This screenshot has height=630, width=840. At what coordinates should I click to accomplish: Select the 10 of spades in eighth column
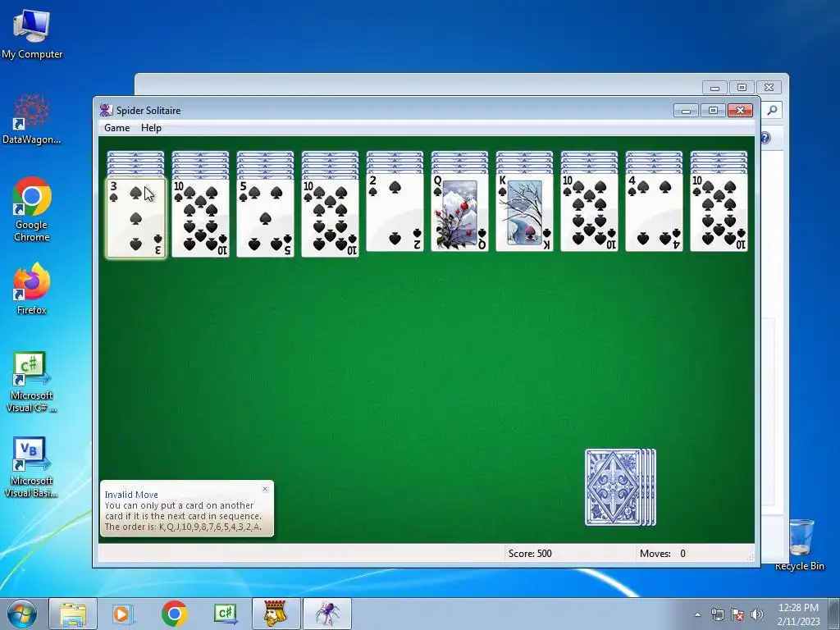click(x=590, y=212)
